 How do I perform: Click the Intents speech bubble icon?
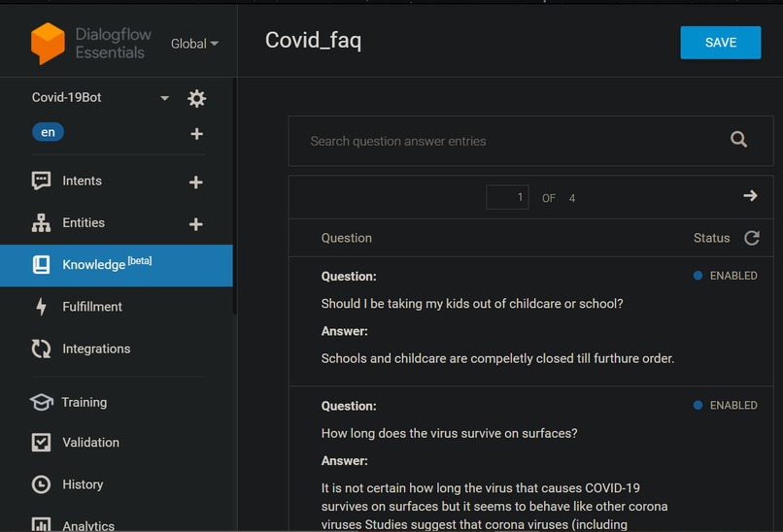click(41, 182)
